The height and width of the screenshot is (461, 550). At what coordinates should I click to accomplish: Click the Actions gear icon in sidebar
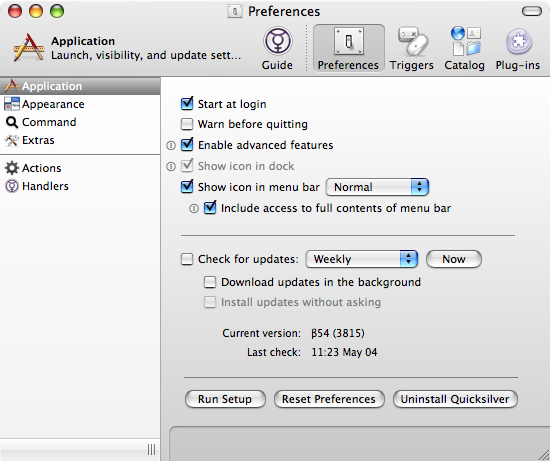[12, 168]
